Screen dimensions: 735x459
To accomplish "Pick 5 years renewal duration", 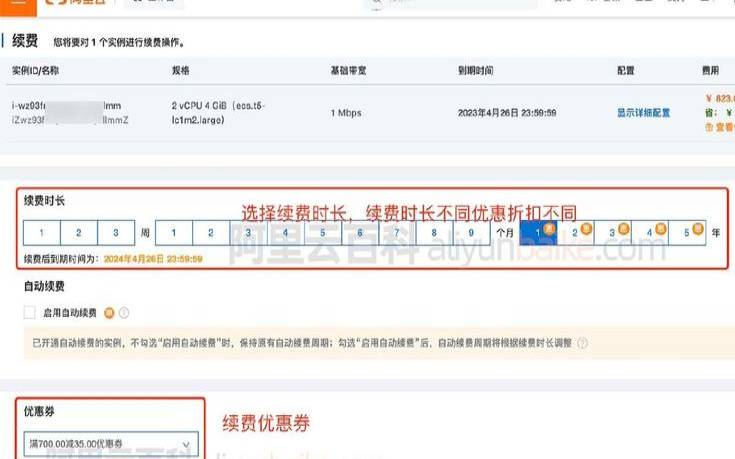I will tap(687, 233).
